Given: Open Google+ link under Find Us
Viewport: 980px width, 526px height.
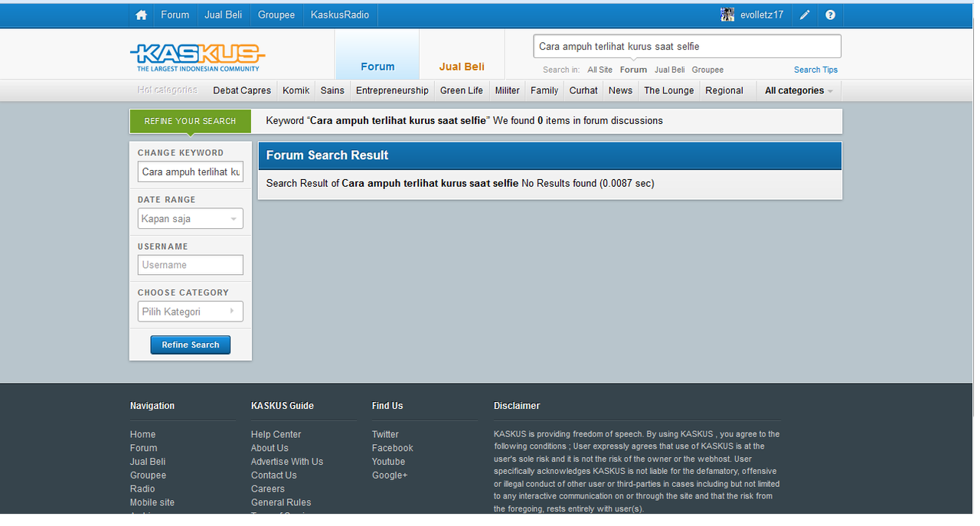Looking at the screenshot, I should (x=390, y=475).
